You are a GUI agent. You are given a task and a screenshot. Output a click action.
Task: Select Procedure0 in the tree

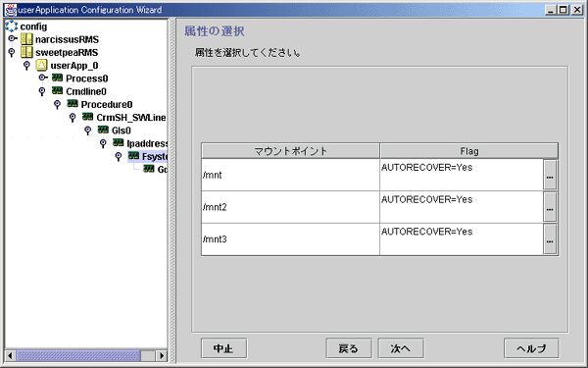(107, 104)
